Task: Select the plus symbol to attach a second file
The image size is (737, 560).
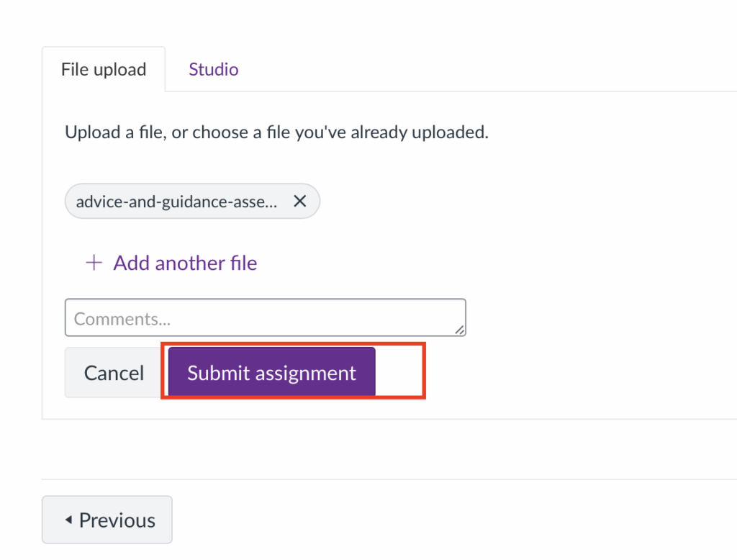Action: 93,263
